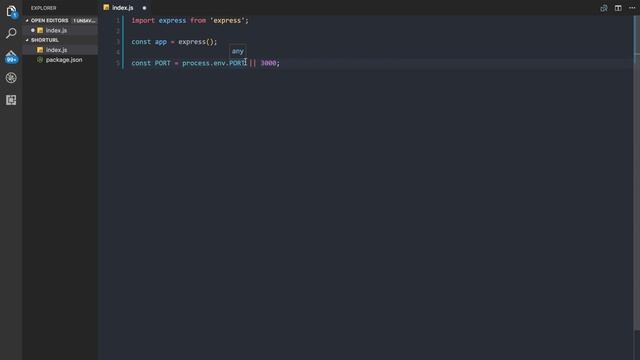
Task: Click the 'import' keyword on line 1
Action: pyautogui.click(x=143, y=20)
